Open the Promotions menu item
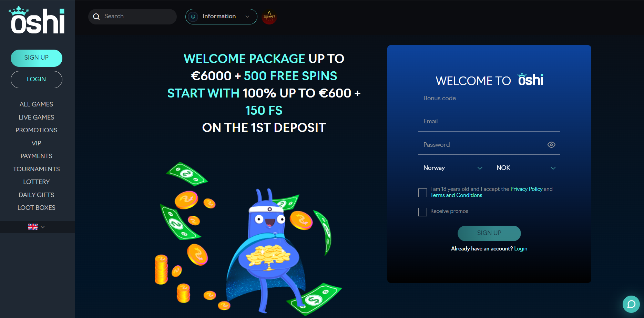The width and height of the screenshot is (644, 318). (37, 130)
